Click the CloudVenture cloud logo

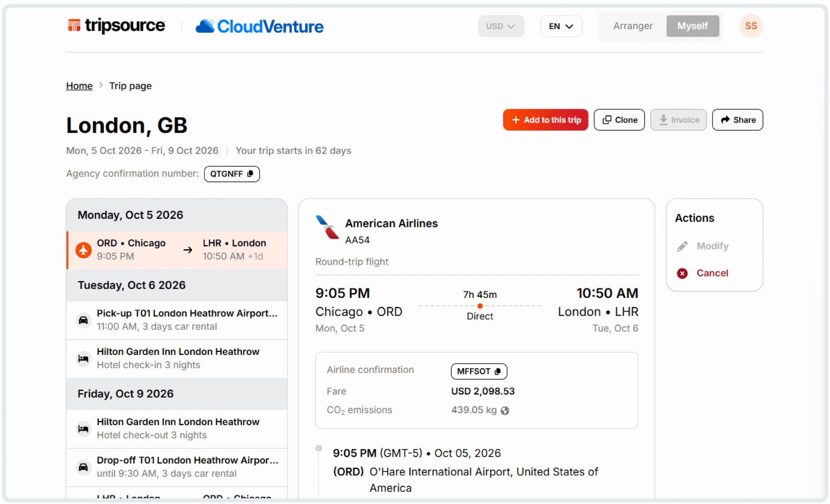(x=259, y=26)
